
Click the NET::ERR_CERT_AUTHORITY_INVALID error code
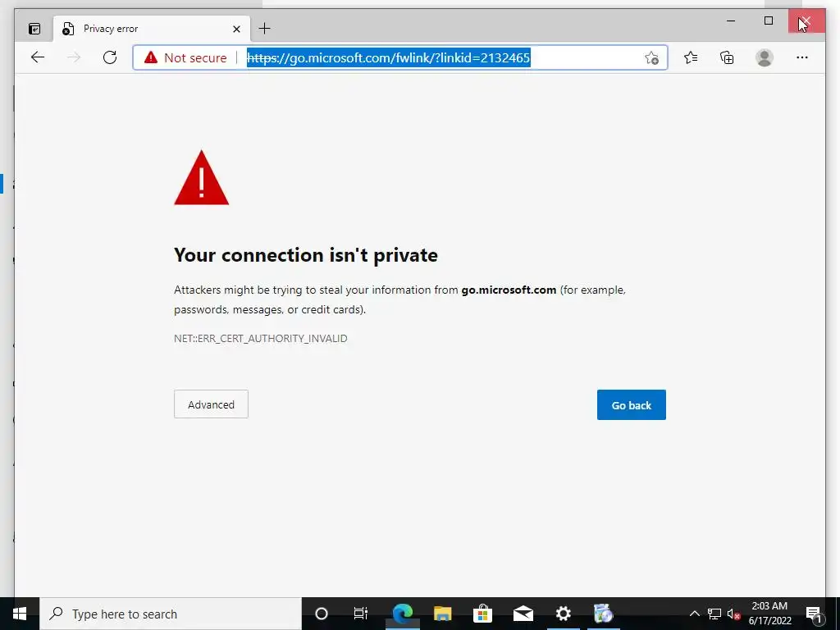tap(260, 339)
